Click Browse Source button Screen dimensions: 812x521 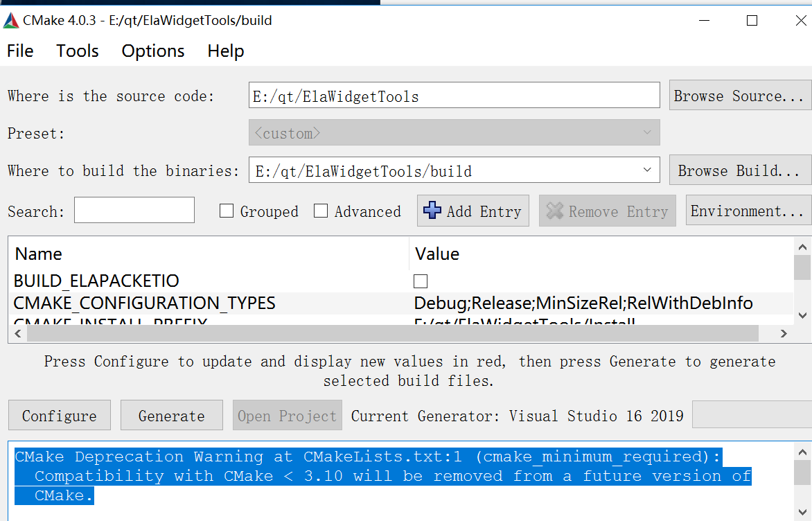pos(740,96)
